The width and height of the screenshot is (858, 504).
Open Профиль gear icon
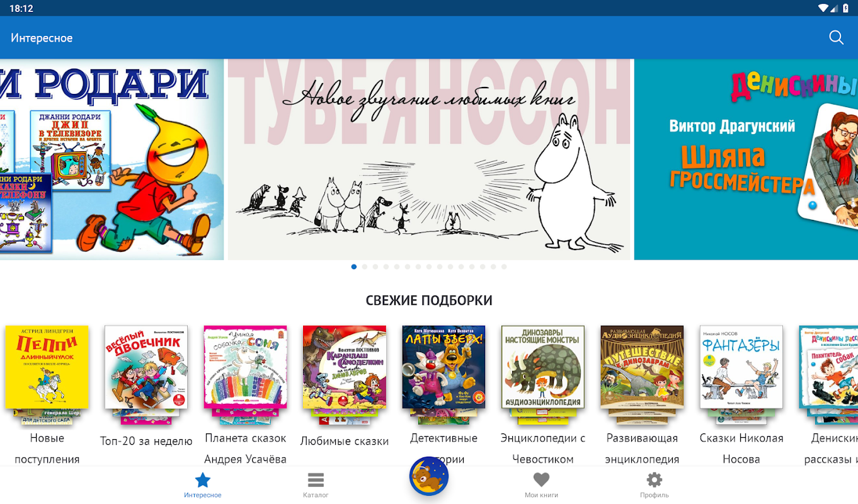point(655,480)
